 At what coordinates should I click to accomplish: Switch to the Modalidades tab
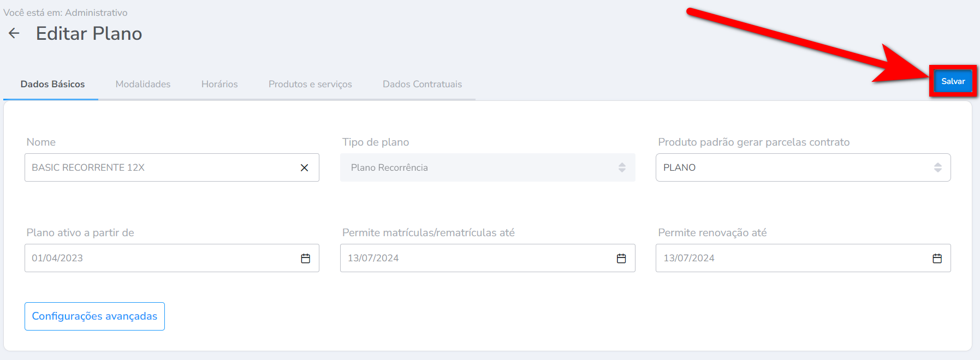click(x=143, y=84)
